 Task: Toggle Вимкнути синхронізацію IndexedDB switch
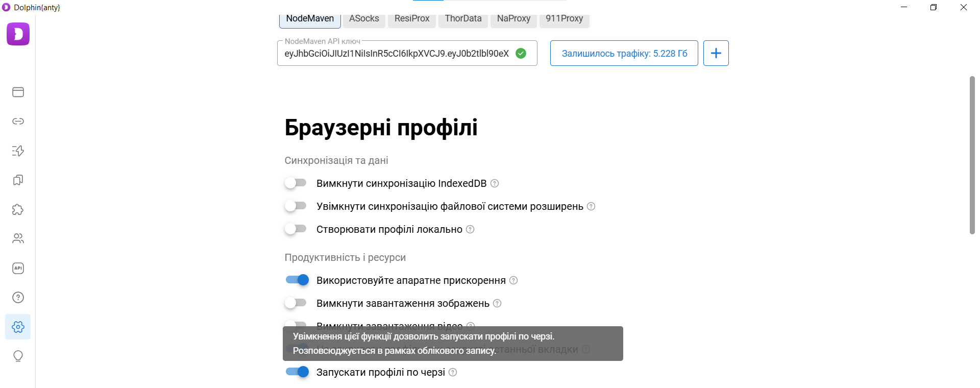click(296, 183)
